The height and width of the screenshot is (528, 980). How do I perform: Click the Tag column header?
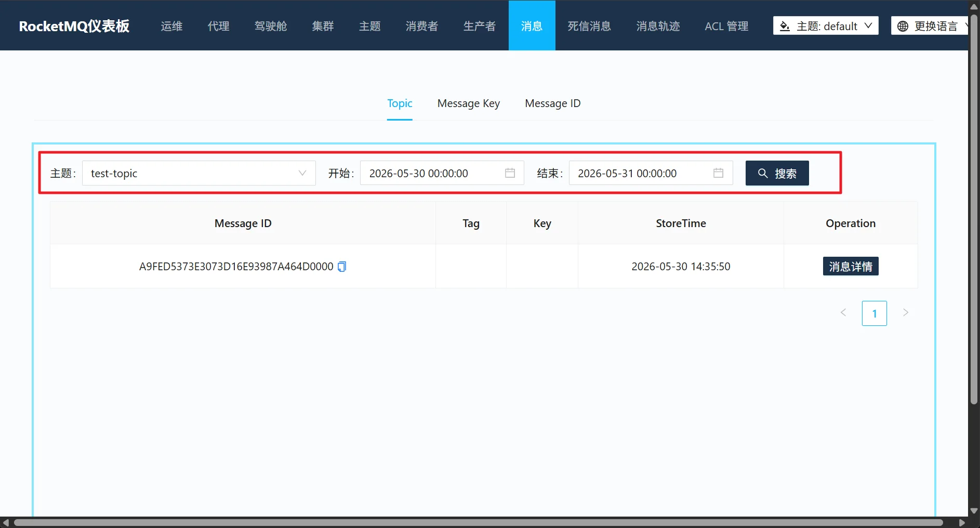pyautogui.click(x=471, y=223)
